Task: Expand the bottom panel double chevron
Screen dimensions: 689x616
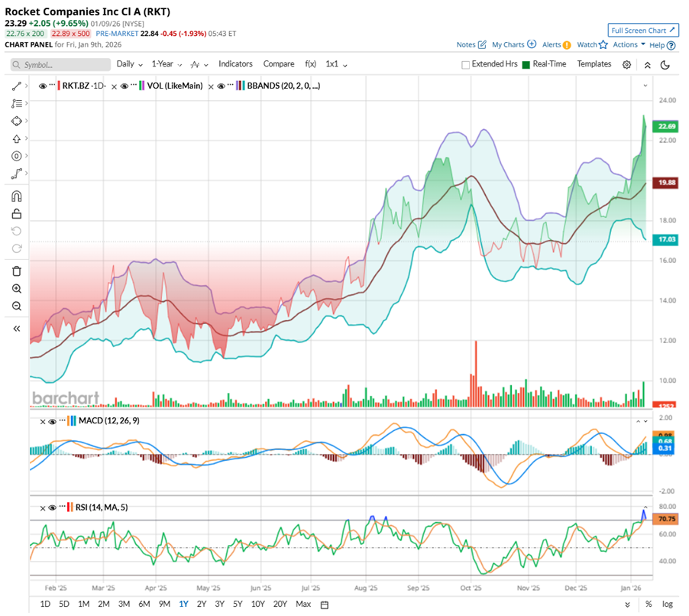Action: click(627, 605)
